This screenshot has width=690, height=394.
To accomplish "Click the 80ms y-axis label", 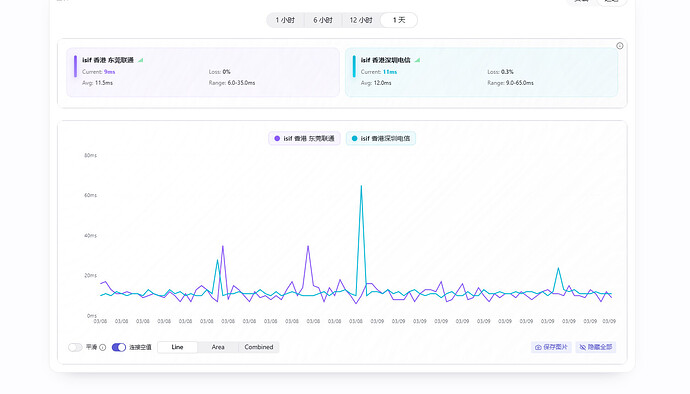I will pos(90,155).
